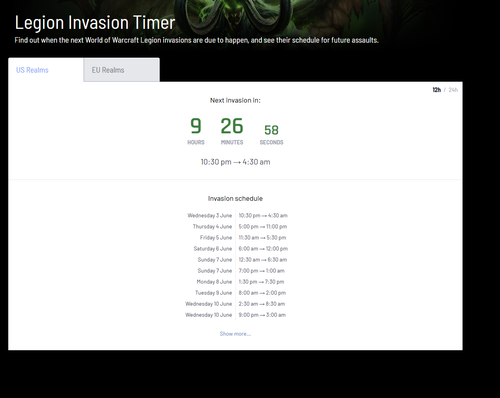
Task: Click the 58 seconds countdown value
Action: (x=271, y=130)
